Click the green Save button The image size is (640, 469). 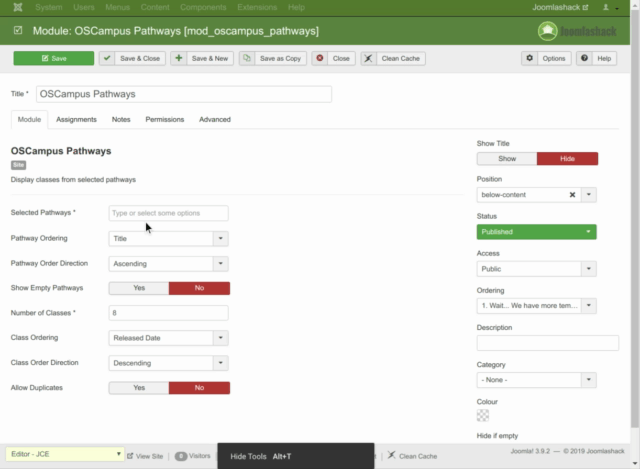coord(53,58)
